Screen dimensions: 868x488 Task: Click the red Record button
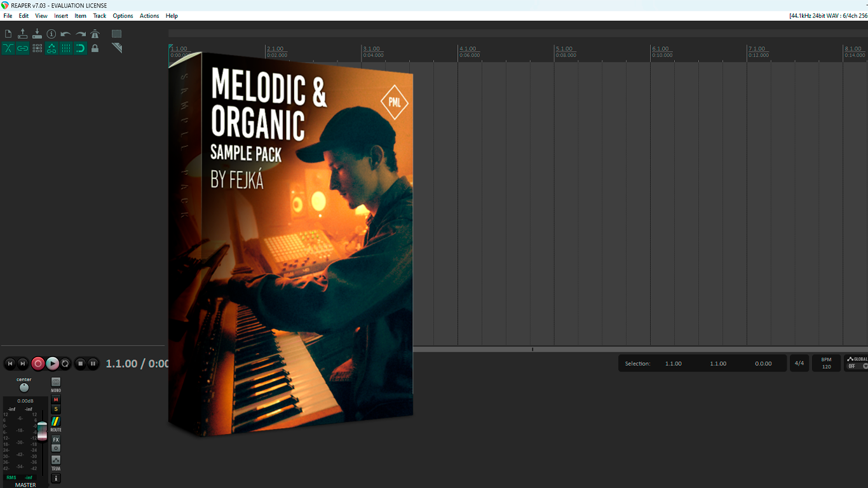click(x=38, y=363)
